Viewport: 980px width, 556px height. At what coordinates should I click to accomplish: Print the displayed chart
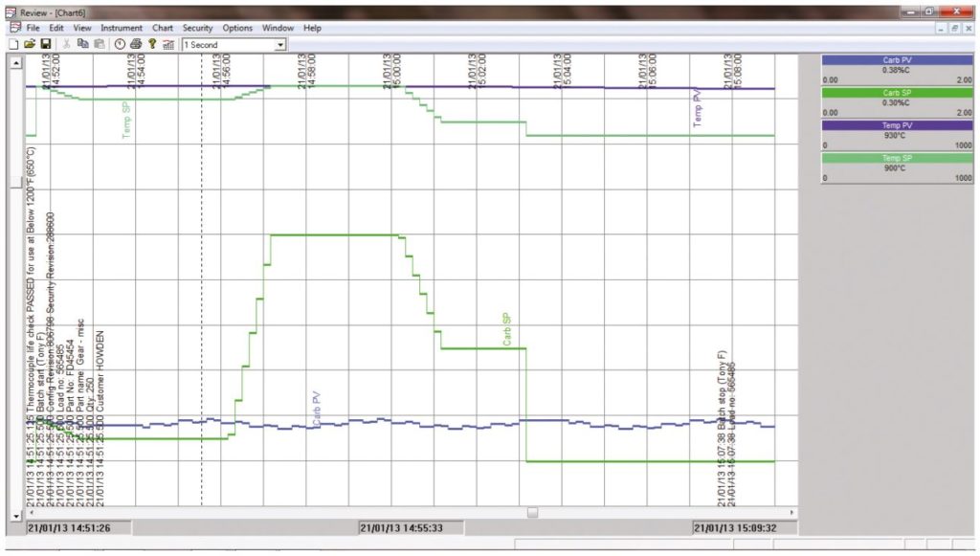(134, 42)
